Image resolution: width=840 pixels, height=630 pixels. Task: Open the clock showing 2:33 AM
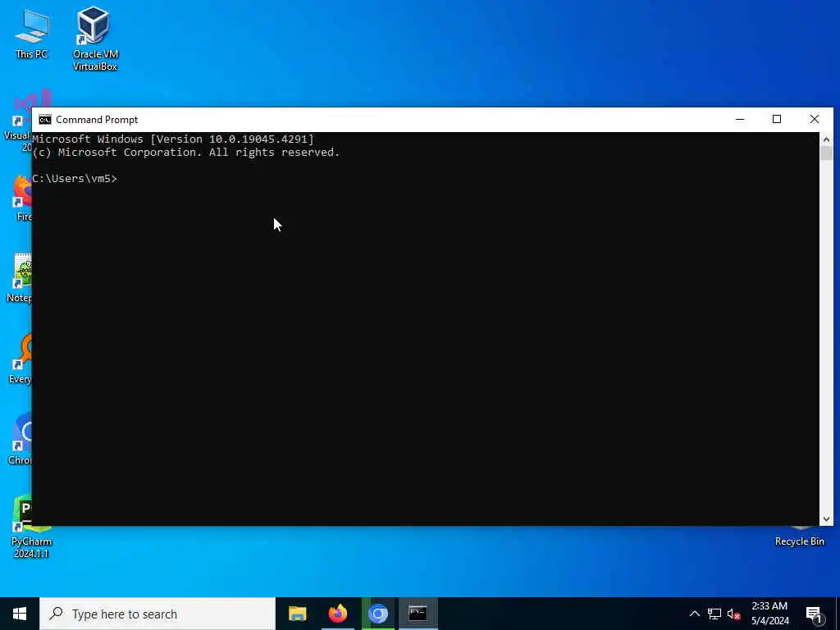pyautogui.click(x=769, y=614)
